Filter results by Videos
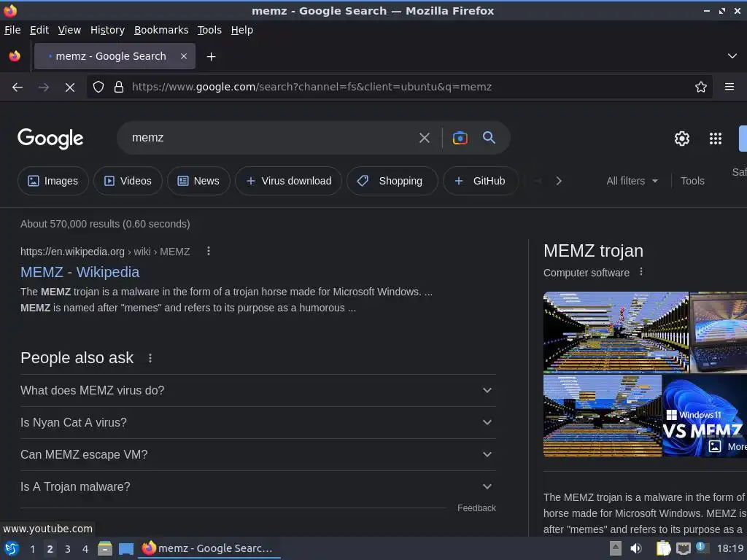The width and height of the screenshot is (747, 560). point(128,181)
